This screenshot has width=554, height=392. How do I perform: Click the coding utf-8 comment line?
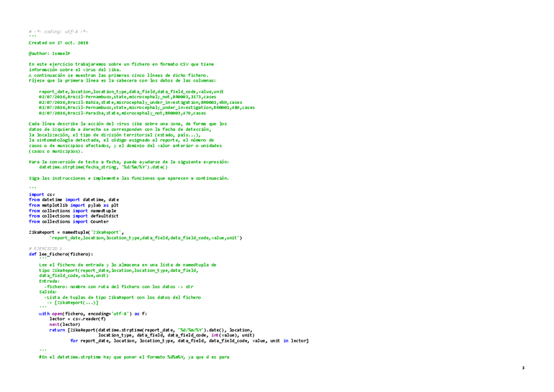coord(58,32)
